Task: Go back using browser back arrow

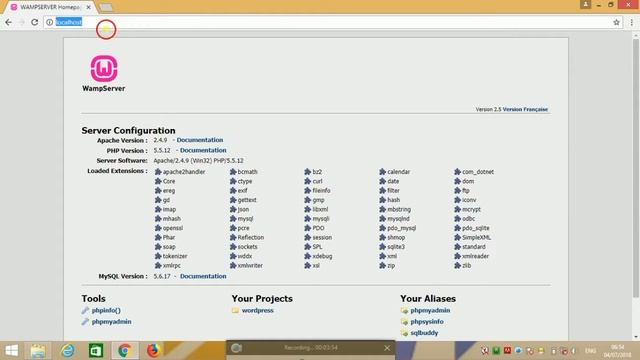Action: tap(9, 22)
